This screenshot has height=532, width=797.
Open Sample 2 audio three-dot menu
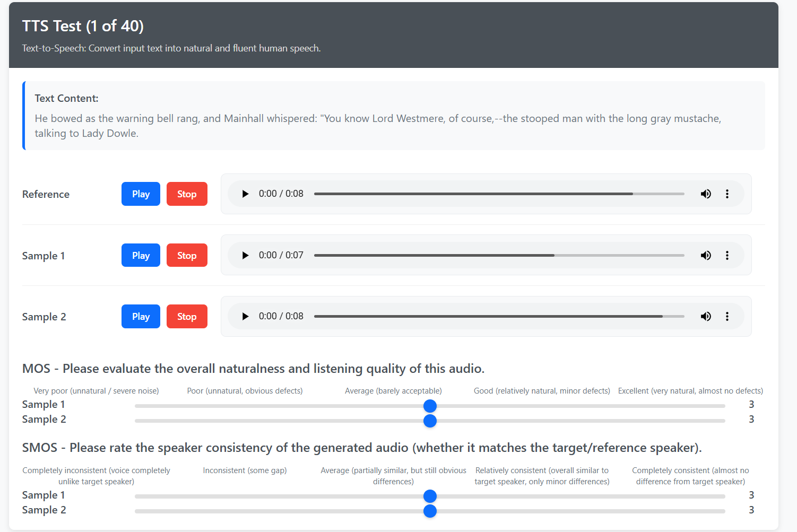727,317
